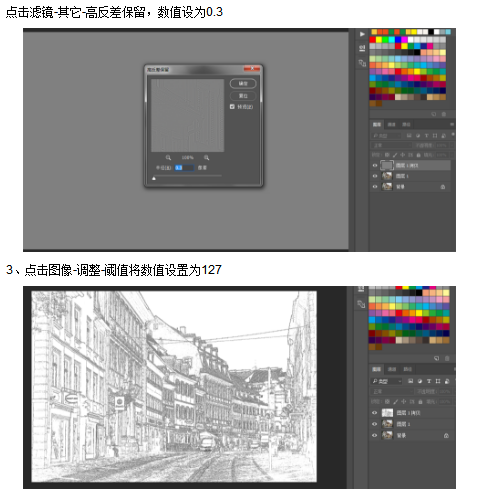Filter shape layers icon in threshold result screenshot
This screenshot has width=482, height=493.
(x=438, y=381)
